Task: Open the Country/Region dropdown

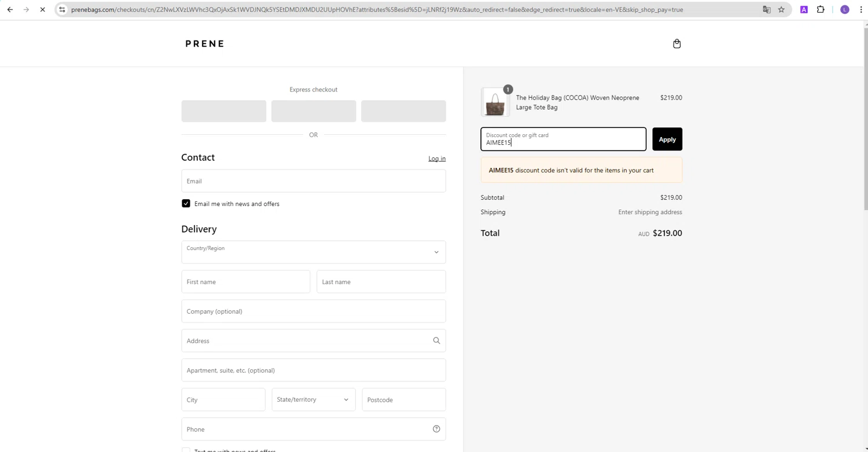Action: pos(314,252)
